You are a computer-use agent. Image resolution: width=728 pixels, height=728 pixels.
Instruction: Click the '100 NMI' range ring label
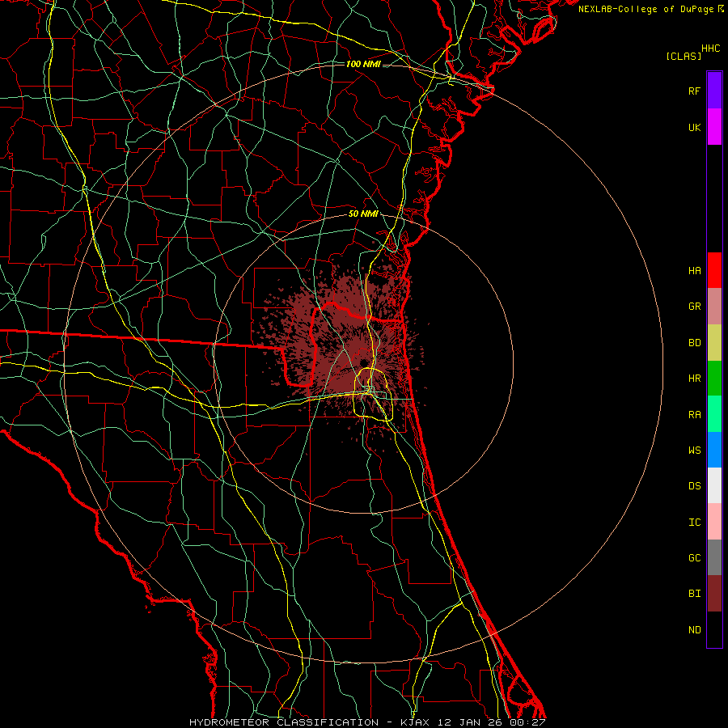pyautogui.click(x=363, y=64)
